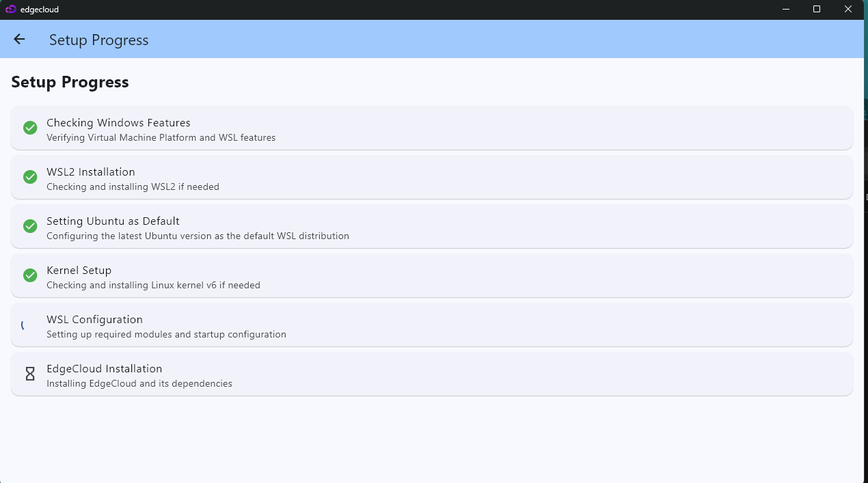This screenshot has height=483, width=868.
Task: Select the 'Checking Windows Features' title
Action: coord(118,123)
